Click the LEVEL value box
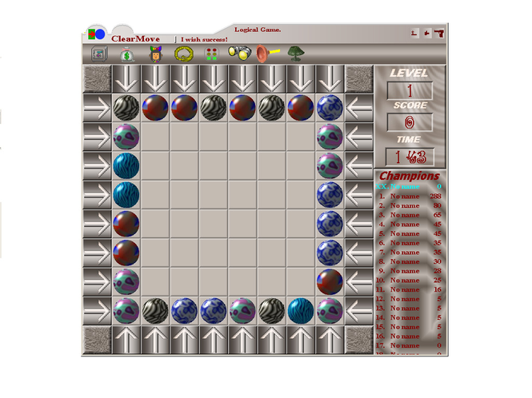This screenshot has height=398, width=532. point(410,90)
